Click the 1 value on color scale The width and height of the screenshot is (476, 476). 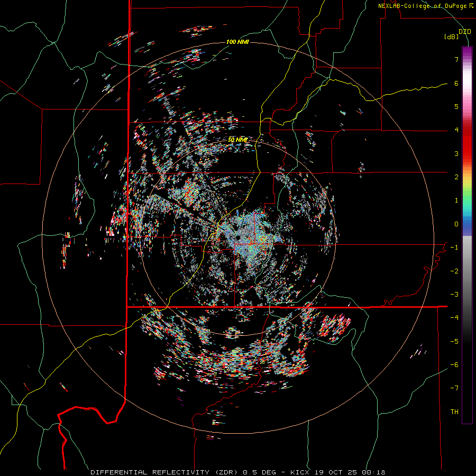point(456,200)
